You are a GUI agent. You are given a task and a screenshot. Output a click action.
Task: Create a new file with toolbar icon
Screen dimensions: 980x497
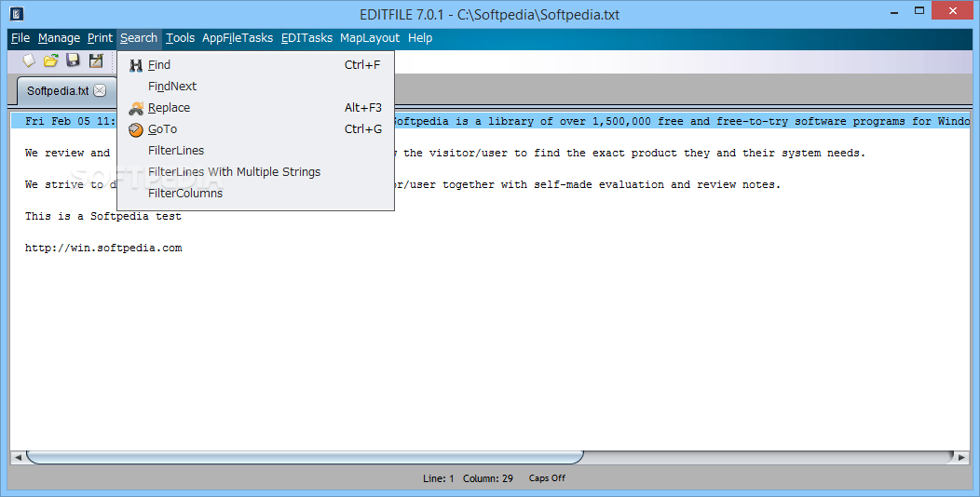tap(29, 60)
